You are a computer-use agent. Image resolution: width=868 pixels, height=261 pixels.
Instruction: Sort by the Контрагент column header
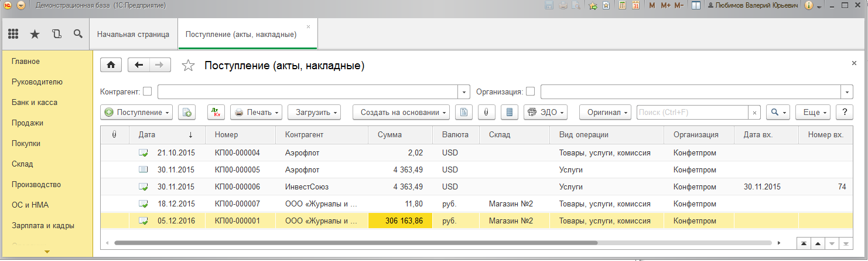[322, 135]
